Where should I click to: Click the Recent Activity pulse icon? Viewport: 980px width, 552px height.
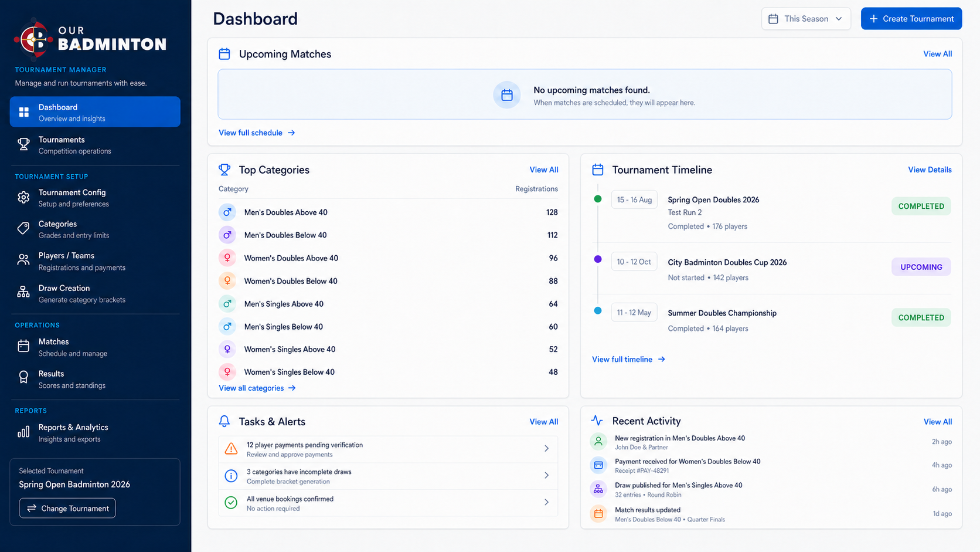pyautogui.click(x=597, y=421)
